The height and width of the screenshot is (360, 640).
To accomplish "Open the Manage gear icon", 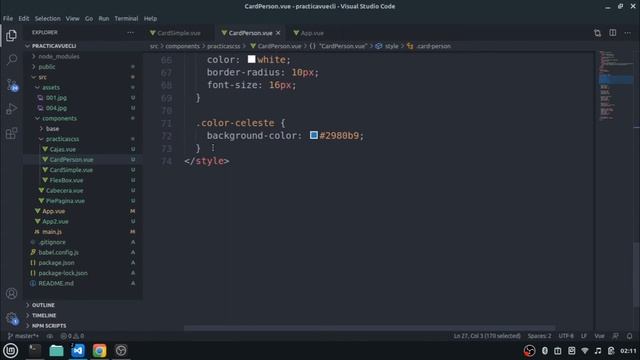I will [x=11, y=318].
